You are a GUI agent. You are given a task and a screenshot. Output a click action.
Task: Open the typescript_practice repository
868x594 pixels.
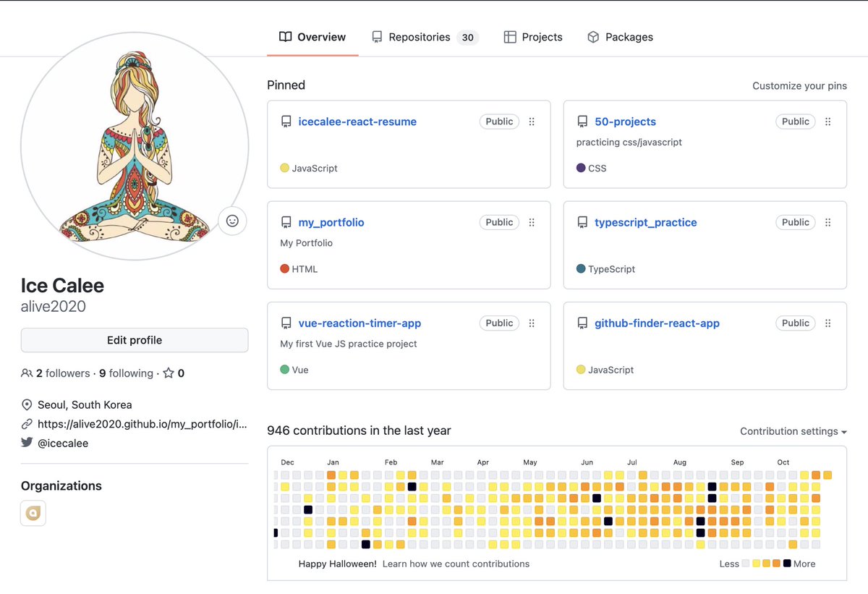coord(646,222)
